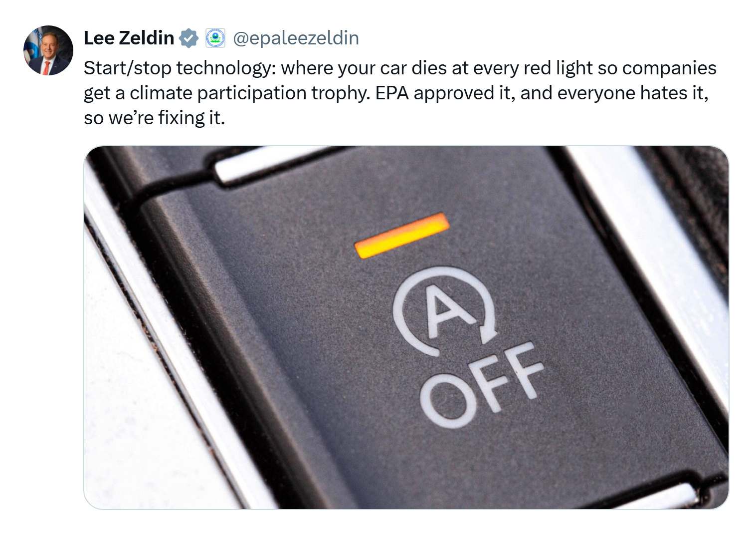Image resolution: width=756 pixels, height=537 pixels.
Task: Click the blue verified checkmark badge
Action: 189,38
